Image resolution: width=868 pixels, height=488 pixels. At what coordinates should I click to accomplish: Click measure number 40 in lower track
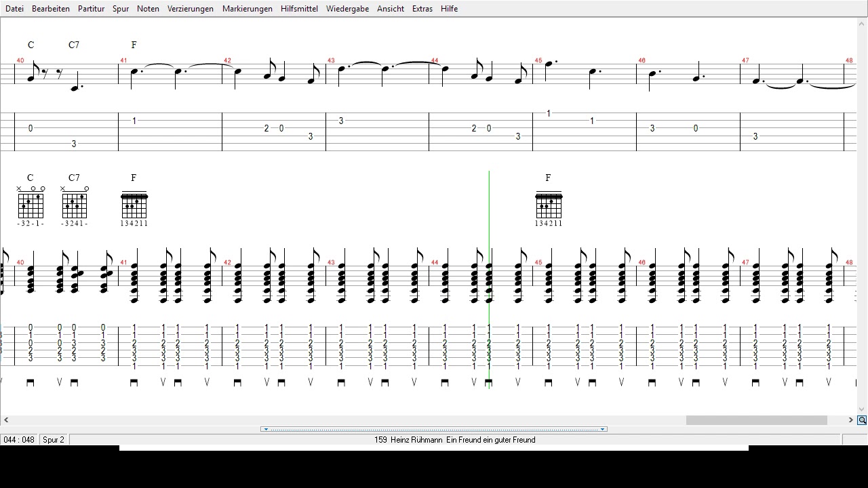(20, 262)
